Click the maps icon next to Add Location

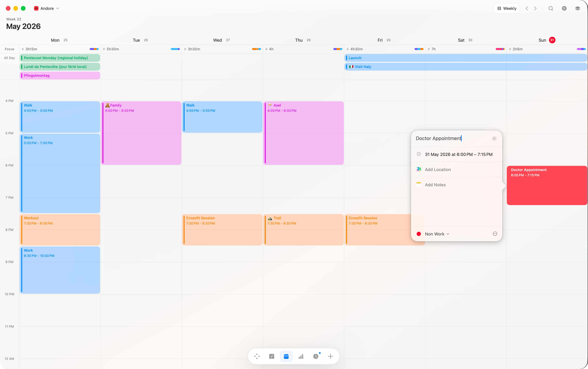[x=419, y=169]
